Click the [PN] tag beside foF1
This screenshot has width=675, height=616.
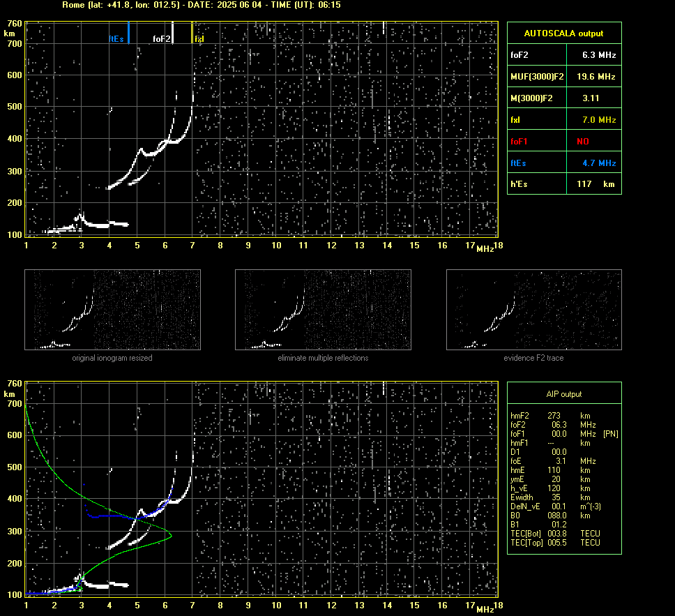pos(610,434)
